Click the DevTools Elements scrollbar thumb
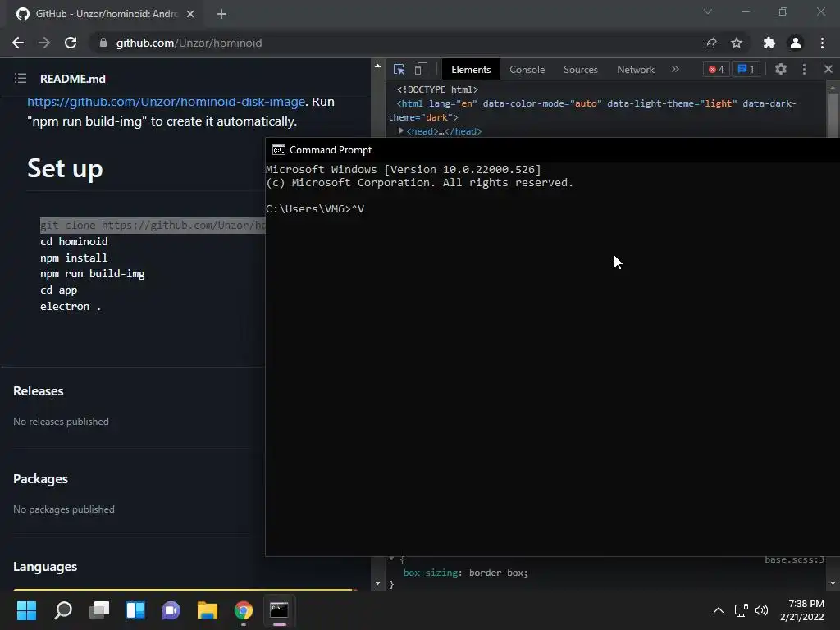This screenshot has width=840, height=630. tap(833, 115)
